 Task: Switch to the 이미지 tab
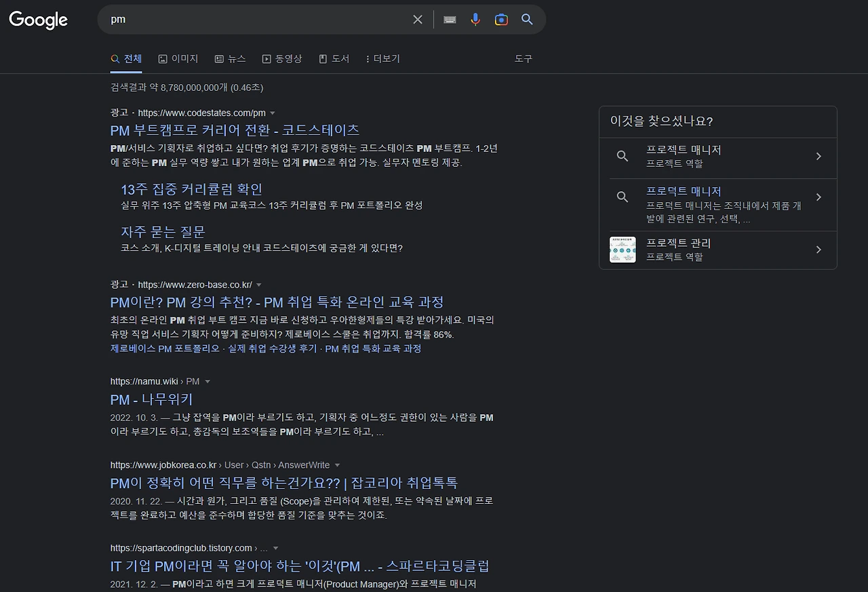[178, 59]
